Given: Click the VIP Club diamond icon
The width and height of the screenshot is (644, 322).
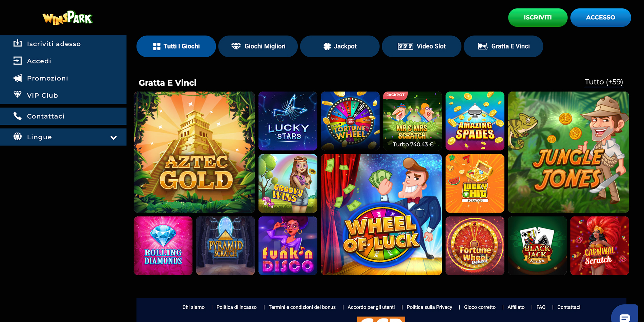Looking at the screenshot, I should (18, 95).
